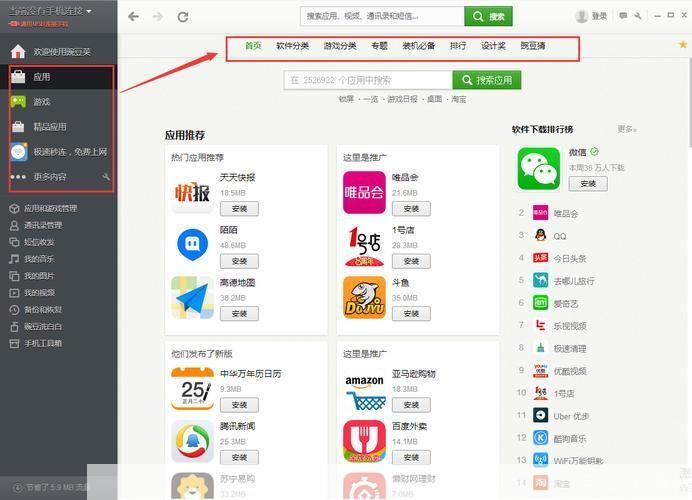Open 我的视频 in sidebar
Image resolution: width=692 pixels, height=500 pixels.
[32, 293]
